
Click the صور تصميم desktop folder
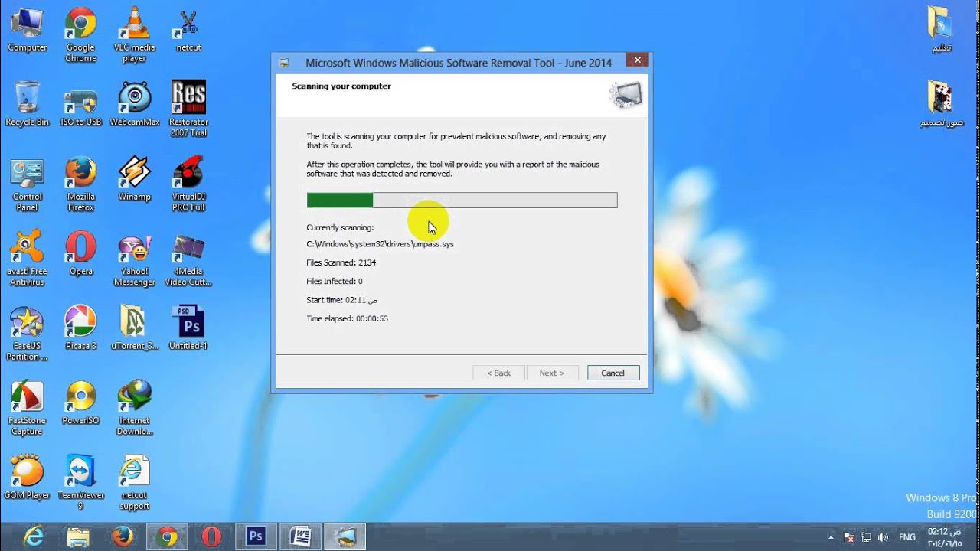941,104
